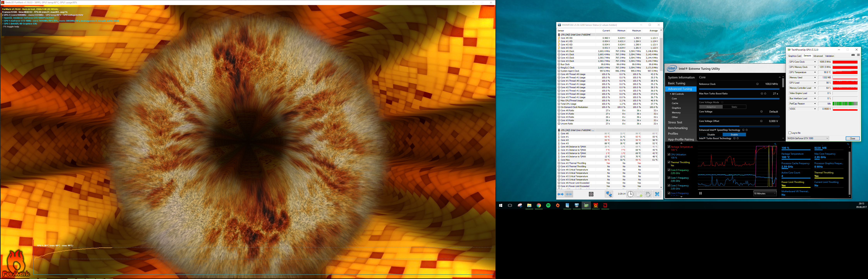Screen dimensions: 868x279
Task: Uncheck Core 0 Frequency graph checkbox
Action: [x=669, y=170]
